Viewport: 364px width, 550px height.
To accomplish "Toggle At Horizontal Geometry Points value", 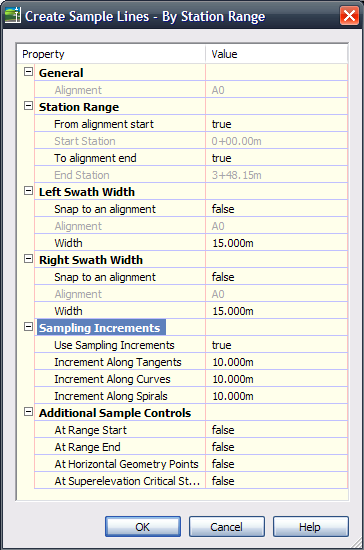I will pyautogui.click(x=276, y=464).
